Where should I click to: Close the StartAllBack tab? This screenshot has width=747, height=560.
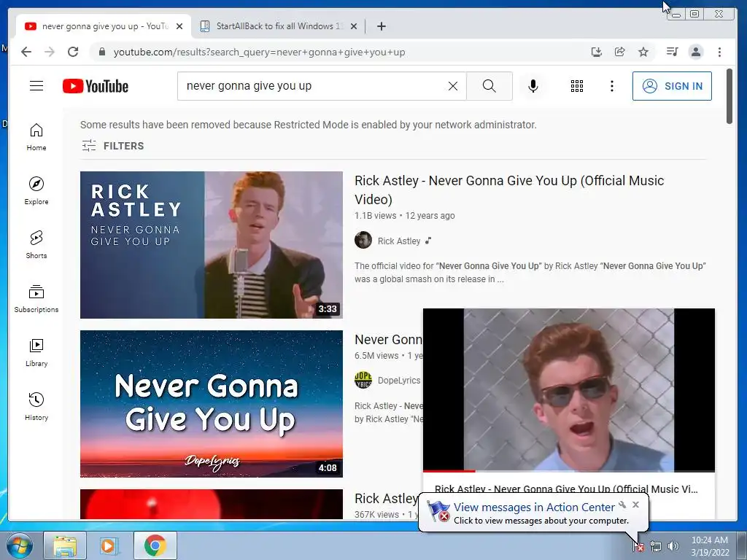(x=354, y=26)
